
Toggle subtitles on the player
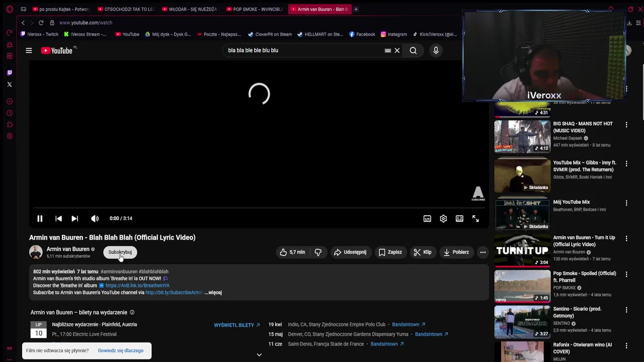(427, 218)
